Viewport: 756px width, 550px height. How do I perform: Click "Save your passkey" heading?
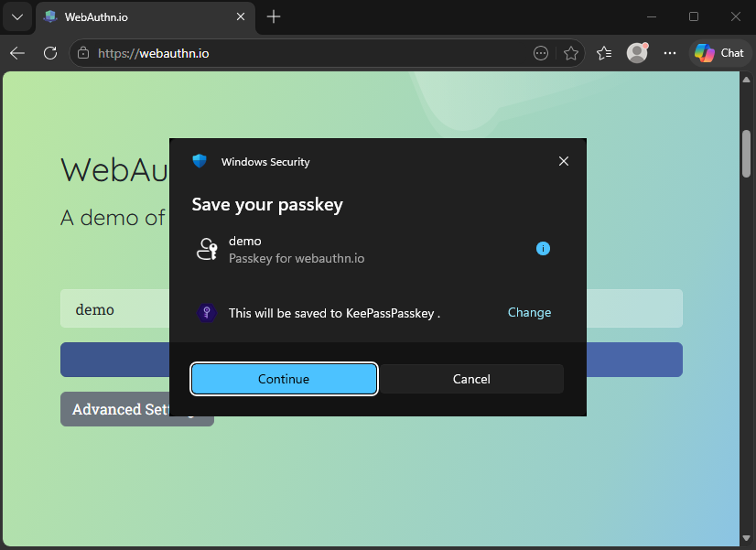coord(267,204)
